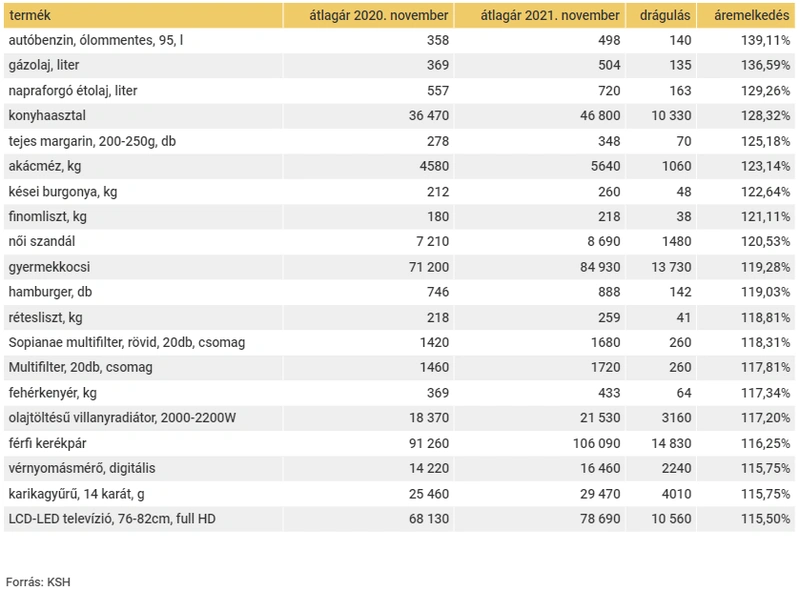Click the 71 200 price for gyermekkocsi

429,267
